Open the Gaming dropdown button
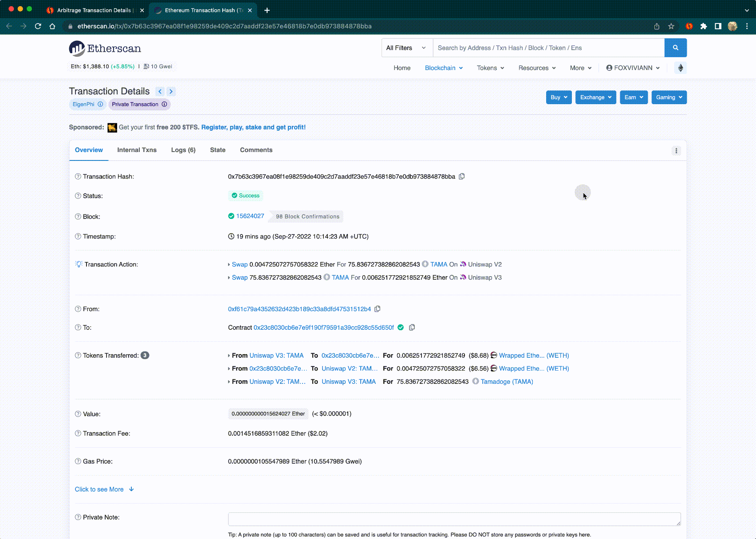Screen dimensions: 756x539 tap(669, 98)
